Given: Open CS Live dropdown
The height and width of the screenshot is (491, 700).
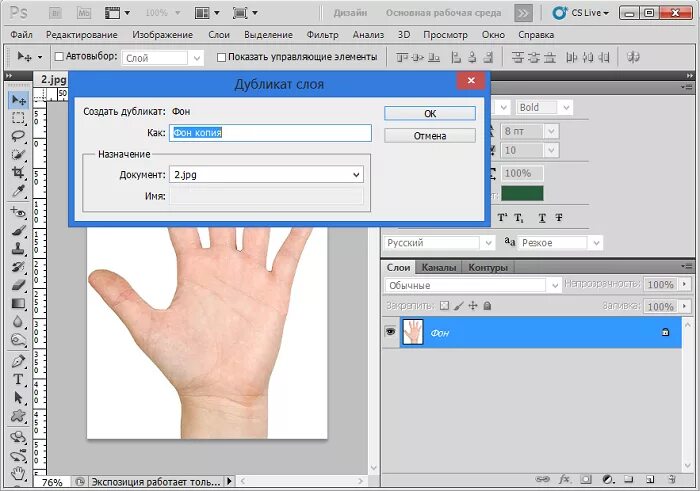Looking at the screenshot, I should tap(581, 13).
